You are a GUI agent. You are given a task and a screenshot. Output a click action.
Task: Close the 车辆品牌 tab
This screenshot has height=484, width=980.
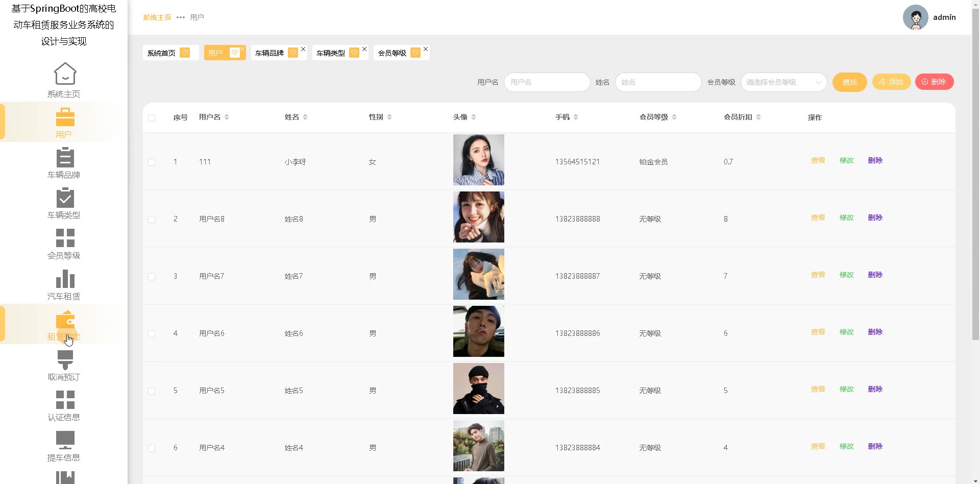click(x=303, y=49)
